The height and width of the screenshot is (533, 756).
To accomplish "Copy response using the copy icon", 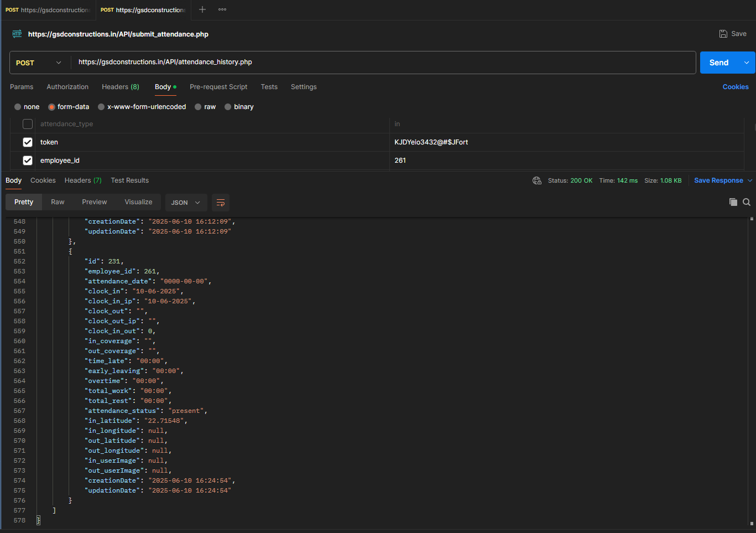I will [x=733, y=202].
